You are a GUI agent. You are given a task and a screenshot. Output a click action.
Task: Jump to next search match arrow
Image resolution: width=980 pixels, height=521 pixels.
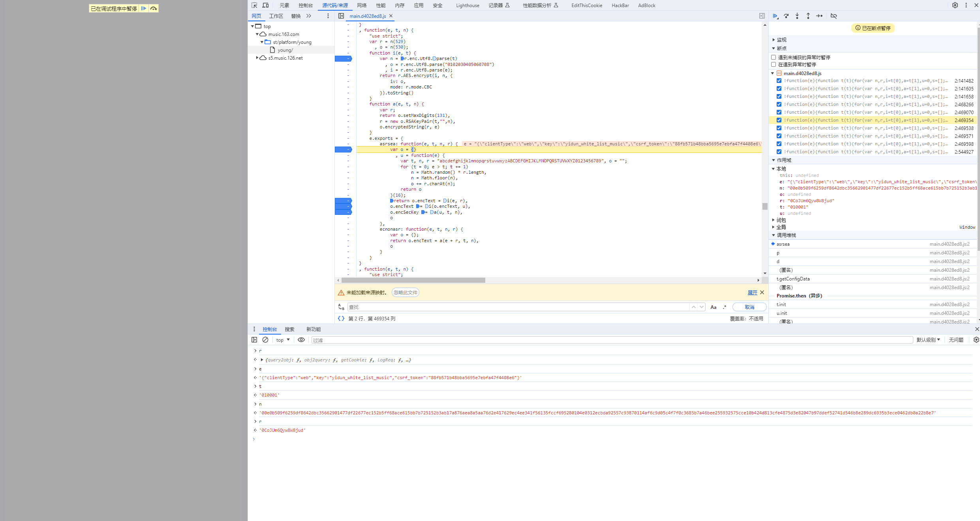(x=702, y=307)
